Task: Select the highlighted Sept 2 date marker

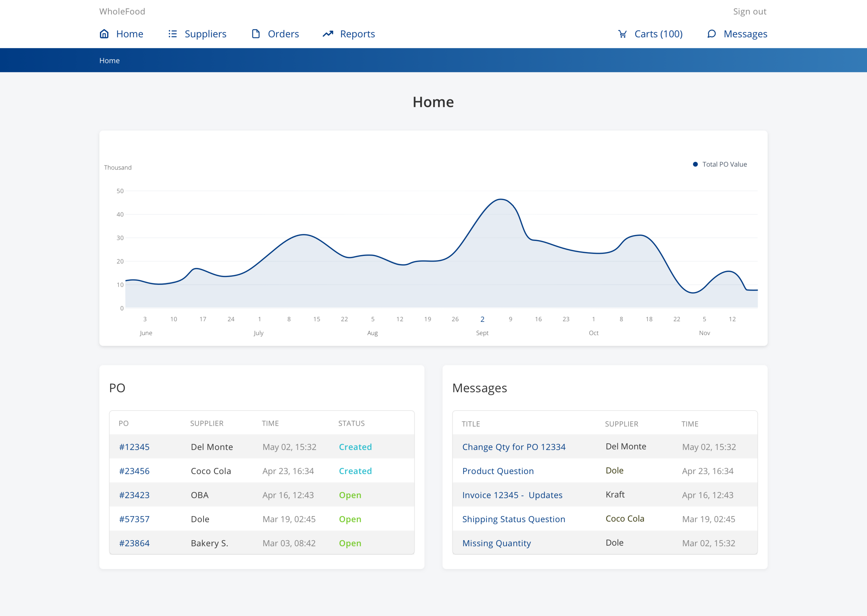Action: point(482,319)
